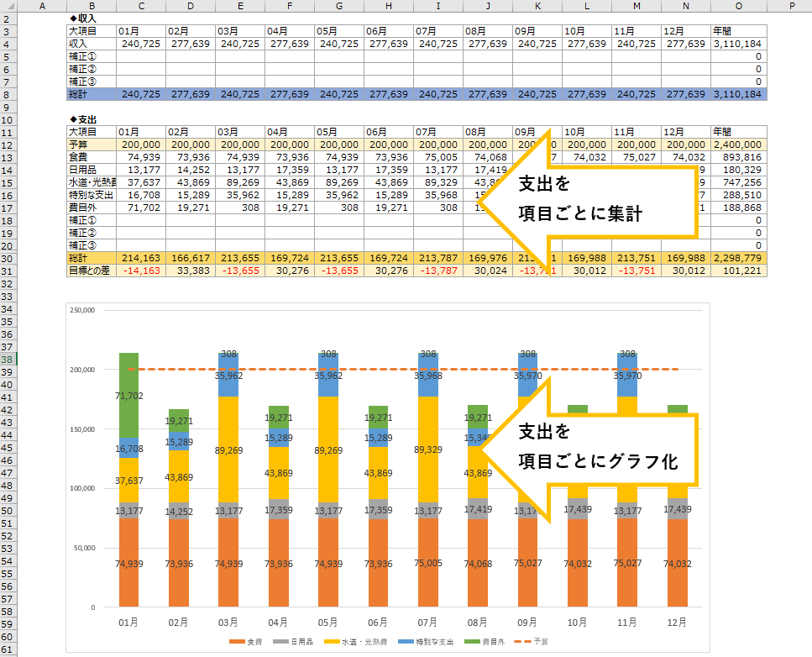Click the 予算 row label cell
Image resolution: width=812 pixels, height=657 pixels.
tap(92, 145)
